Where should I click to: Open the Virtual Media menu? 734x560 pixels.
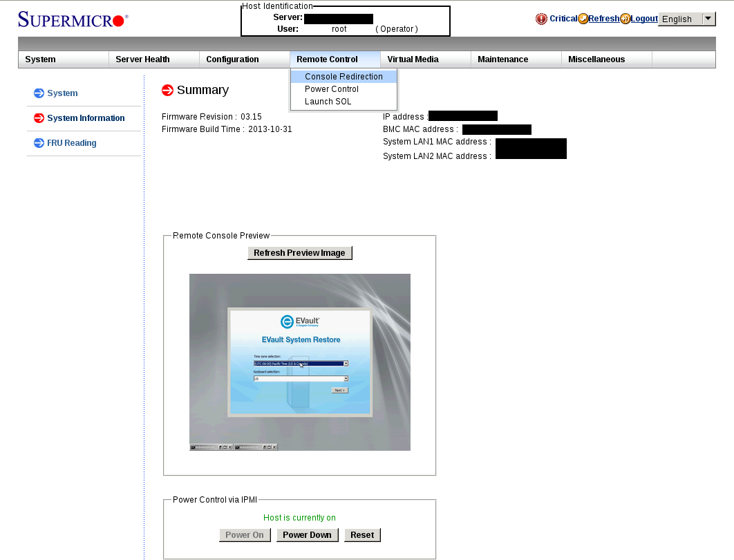(426, 59)
